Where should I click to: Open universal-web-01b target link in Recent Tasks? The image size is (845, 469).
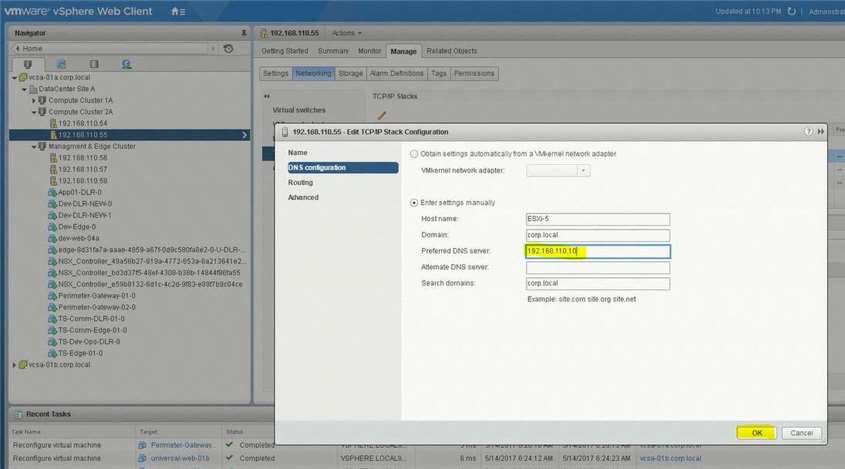click(x=179, y=458)
